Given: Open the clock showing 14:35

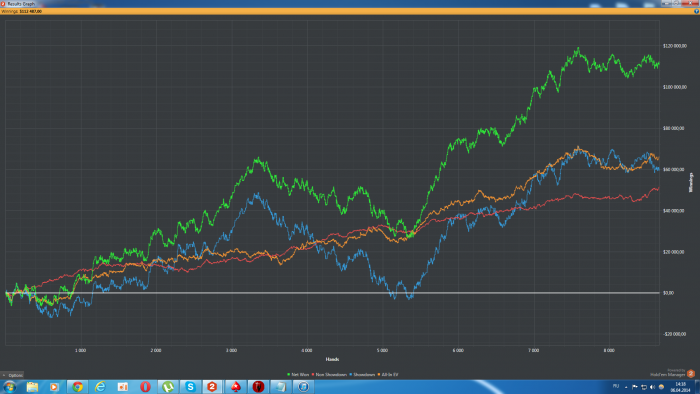Looking at the screenshot, I should [680, 387].
